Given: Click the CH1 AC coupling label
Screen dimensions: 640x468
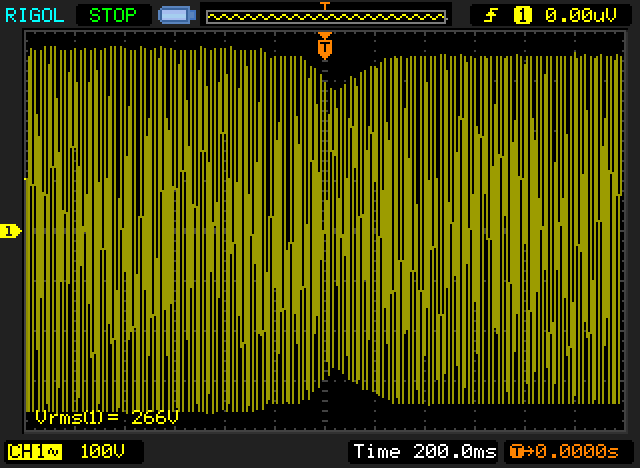Looking at the screenshot, I should click(x=34, y=452).
